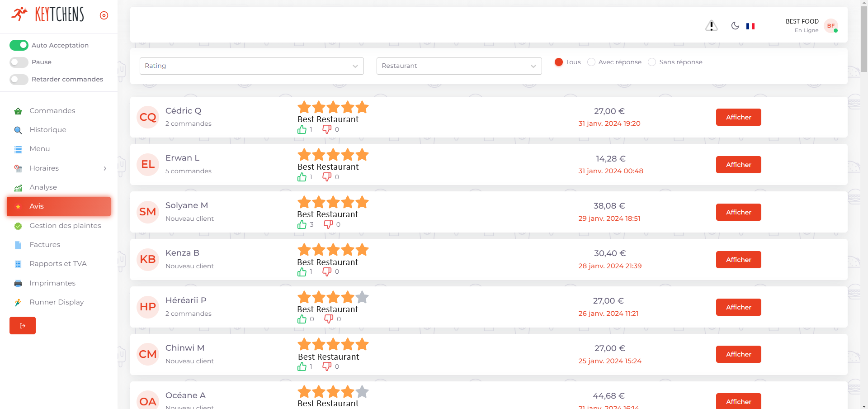Click thumbs-down icon on Solyane M review
The image size is (868, 409).
coord(328,224)
